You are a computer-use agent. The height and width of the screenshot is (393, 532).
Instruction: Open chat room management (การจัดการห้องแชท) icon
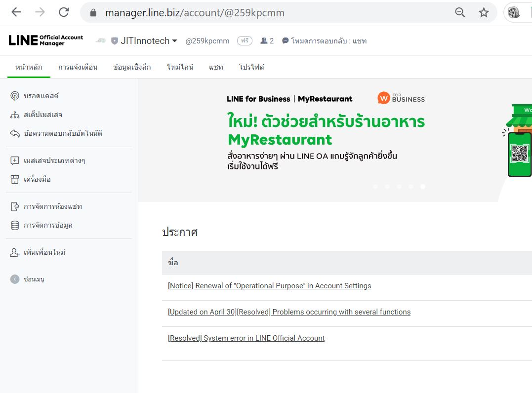(15, 206)
